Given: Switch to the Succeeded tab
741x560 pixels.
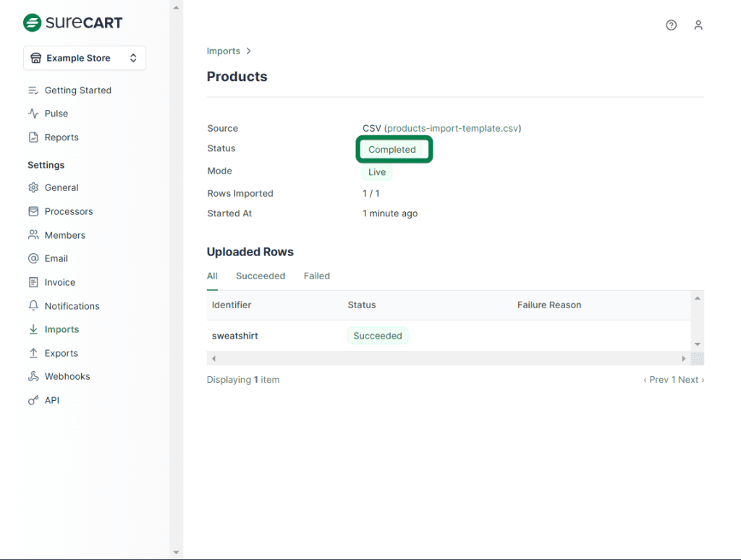Looking at the screenshot, I should coord(261,276).
